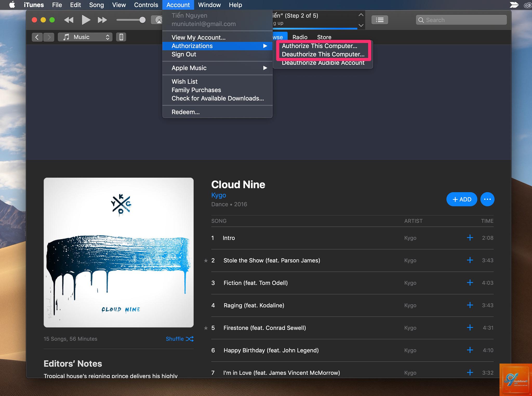This screenshot has width=532, height=396.
Task: Switch to the Store tab
Action: (x=324, y=37)
